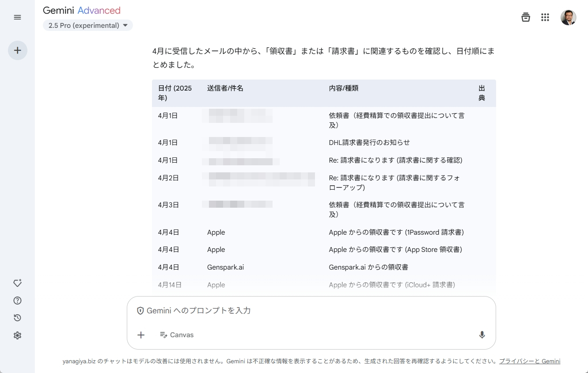Click the App Store 領収書 receipt cell
The height and width of the screenshot is (373, 588).
coord(395,250)
